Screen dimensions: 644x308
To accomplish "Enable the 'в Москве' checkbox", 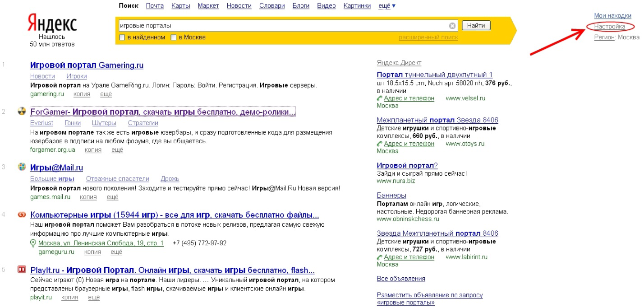I will (173, 37).
